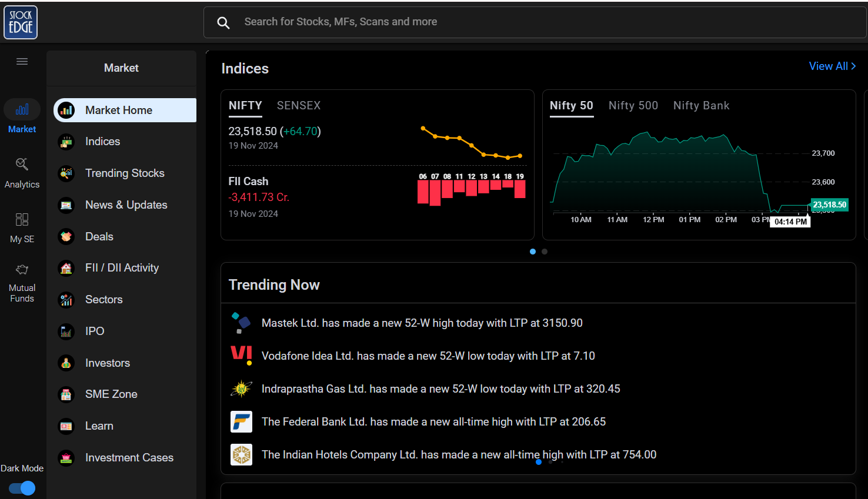This screenshot has width=868, height=499.
Task: Open the hamburger menu at top left
Action: 22,61
